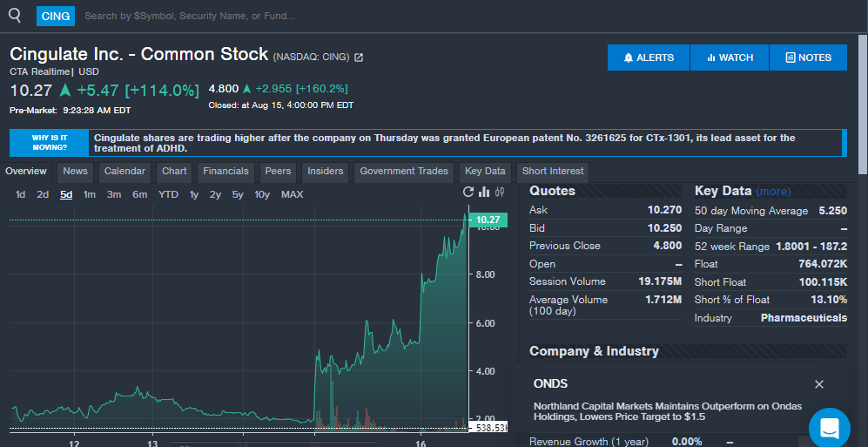Screen dimensions: 868x447
Task: Open the Financials tab
Action: [225, 172]
